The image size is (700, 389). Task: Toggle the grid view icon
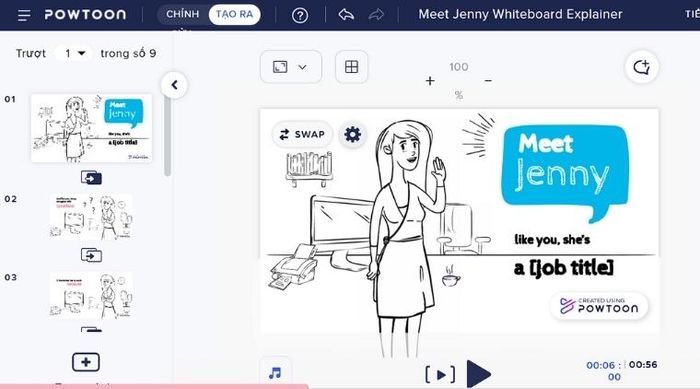tap(351, 67)
